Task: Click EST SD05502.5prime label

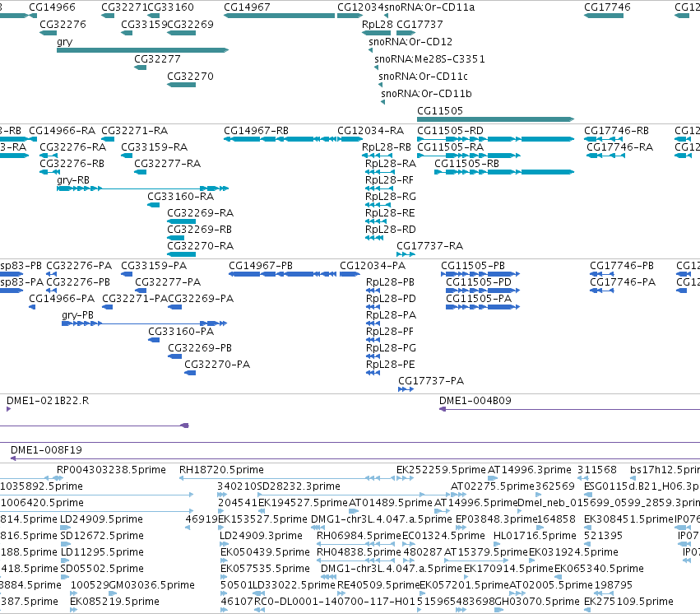Action: pyautogui.click(x=102, y=569)
